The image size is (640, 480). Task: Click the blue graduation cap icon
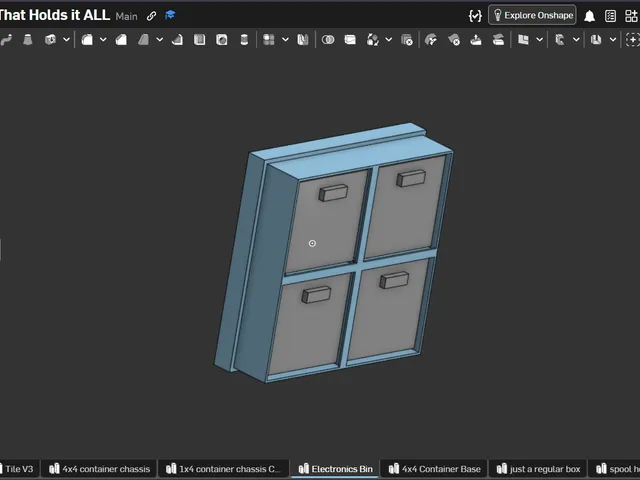point(170,15)
